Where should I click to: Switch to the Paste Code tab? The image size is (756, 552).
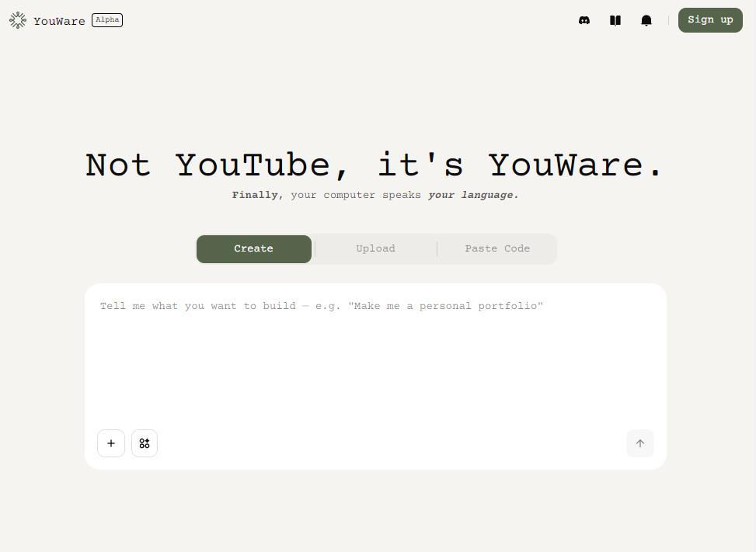[497, 249]
